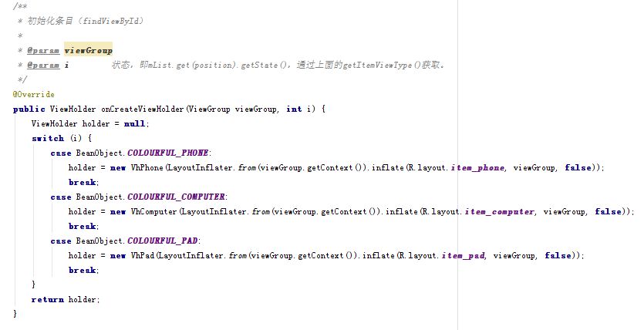Image resolution: width=644 pixels, height=330 pixels.
Task: Click VhPhone constructor call
Action: (147, 168)
